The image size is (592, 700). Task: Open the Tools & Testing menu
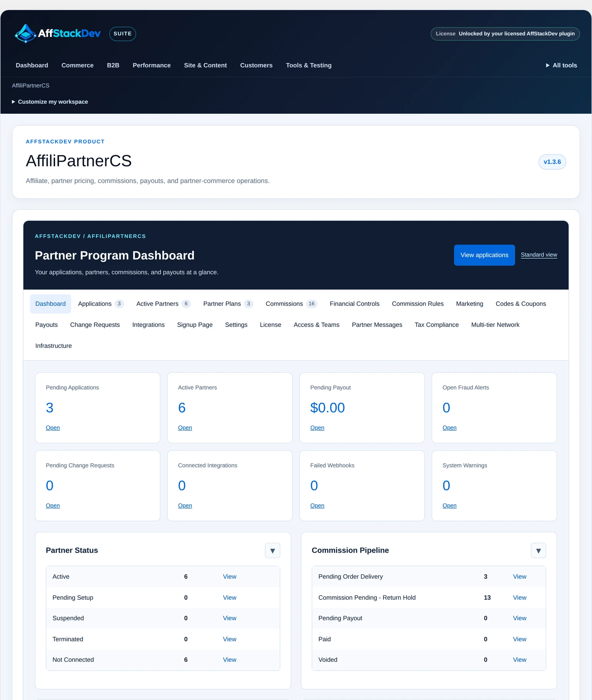309,65
